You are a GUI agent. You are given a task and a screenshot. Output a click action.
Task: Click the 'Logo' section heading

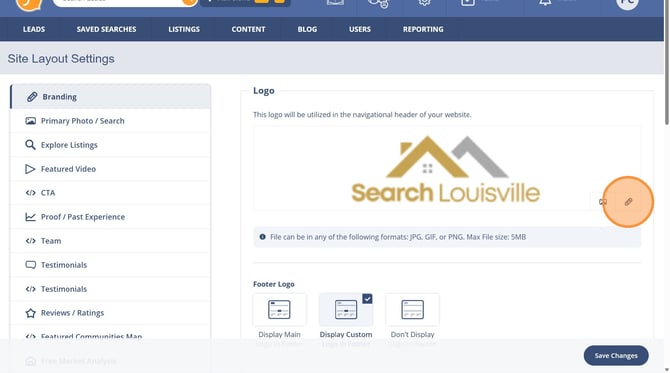[264, 91]
